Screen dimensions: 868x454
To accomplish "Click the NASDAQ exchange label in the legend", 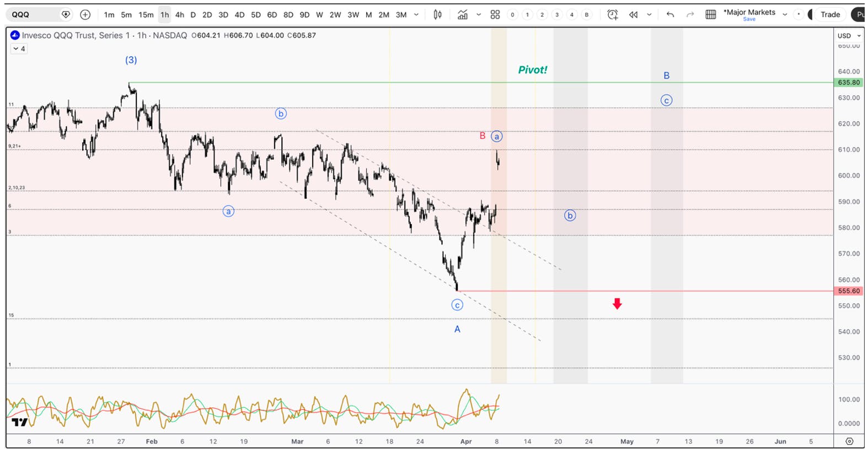I will click(x=170, y=35).
